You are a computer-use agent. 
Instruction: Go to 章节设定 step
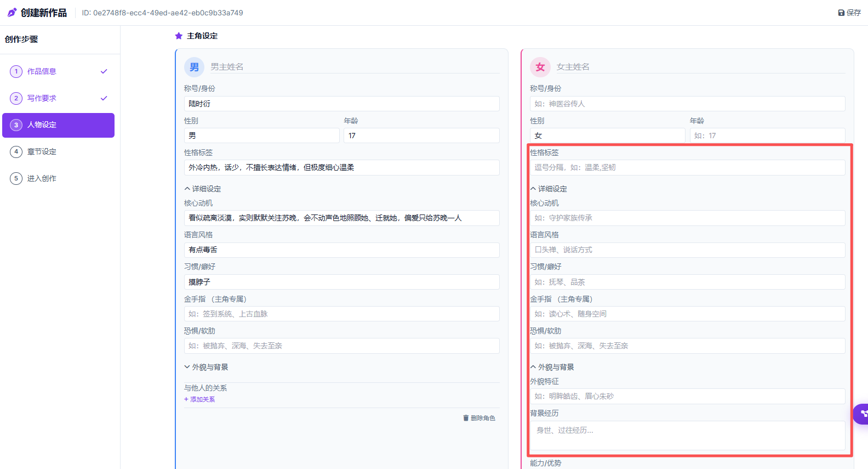58,152
